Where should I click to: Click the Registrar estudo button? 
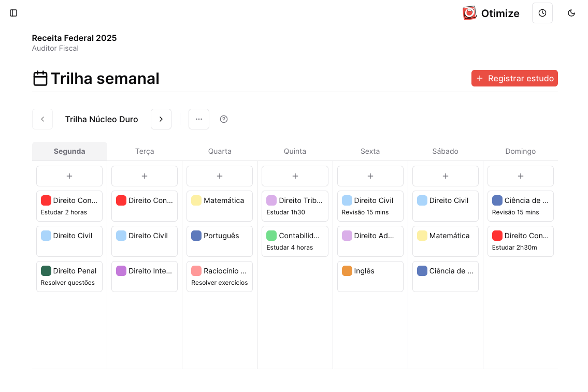[514, 78]
